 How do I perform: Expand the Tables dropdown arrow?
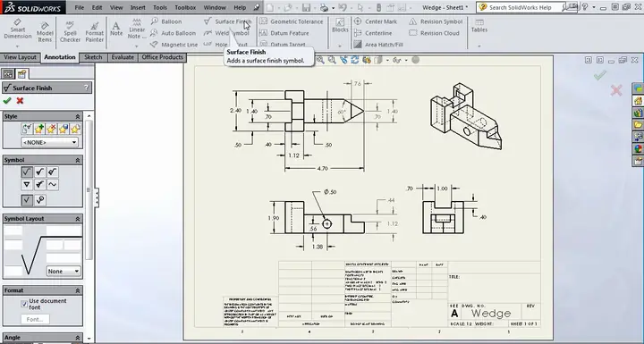pyautogui.click(x=479, y=46)
